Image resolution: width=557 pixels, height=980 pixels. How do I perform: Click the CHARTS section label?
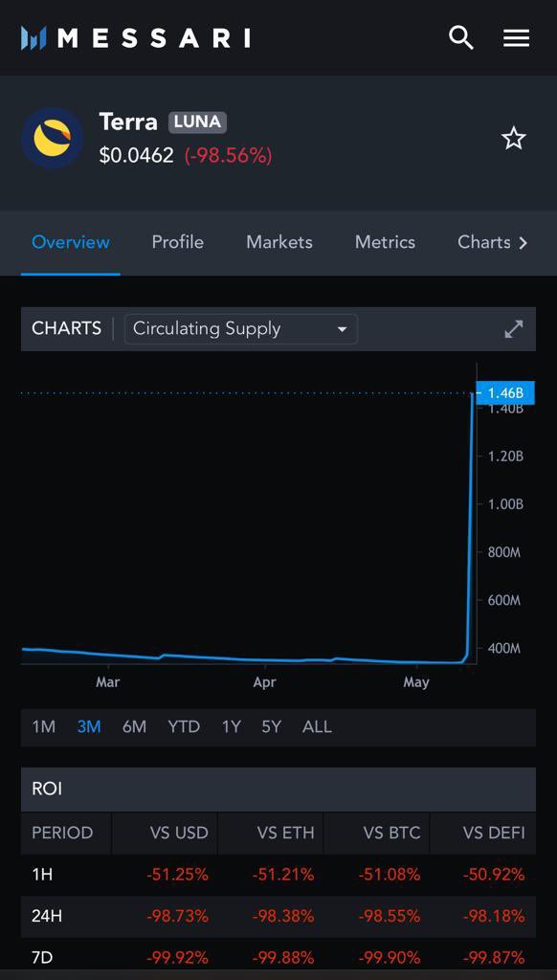click(66, 328)
